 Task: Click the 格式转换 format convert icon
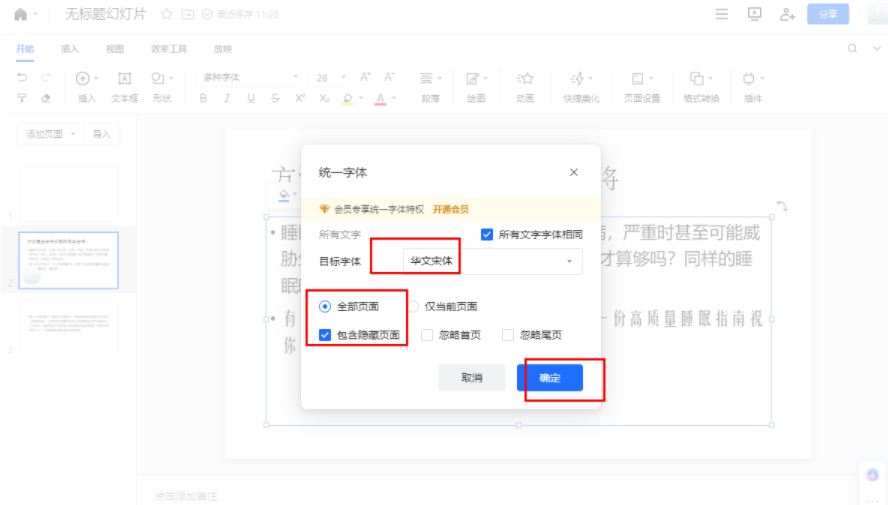click(697, 79)
